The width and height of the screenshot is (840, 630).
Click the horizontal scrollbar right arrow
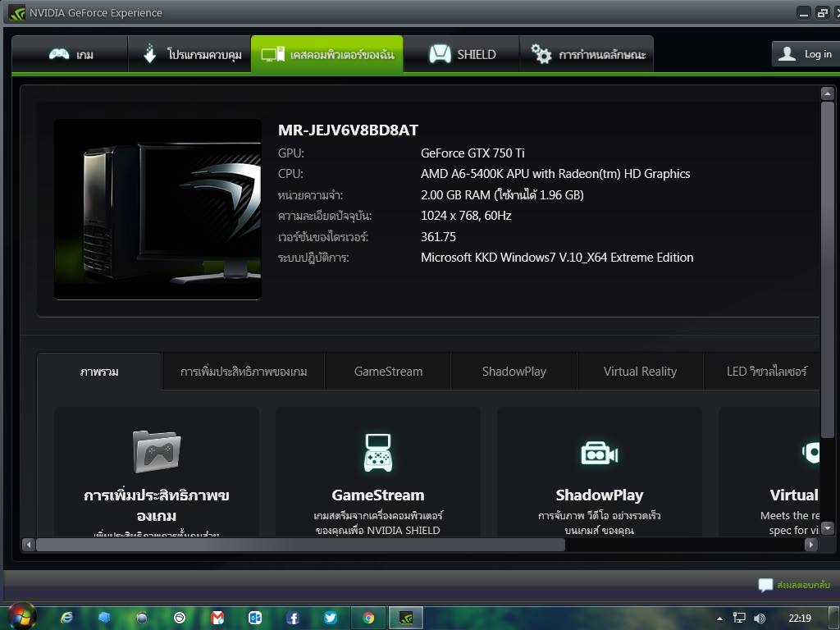pyautogui.click(x=811, y=545)
